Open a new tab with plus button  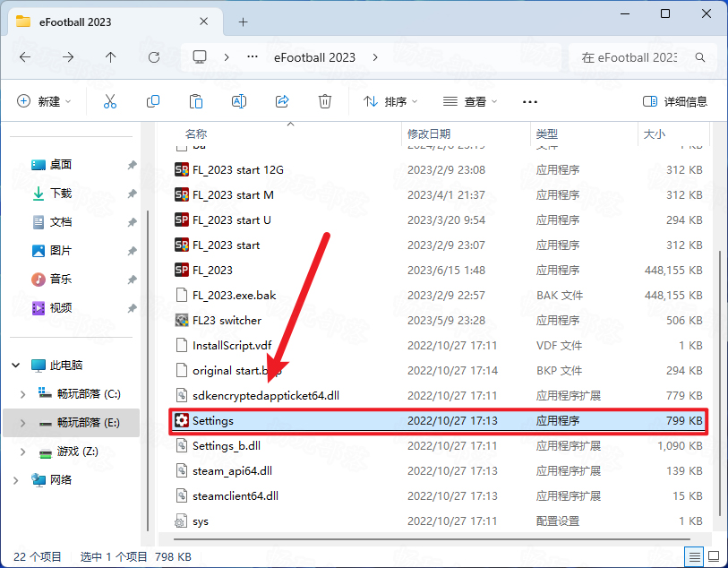click(x=243, y=22)
